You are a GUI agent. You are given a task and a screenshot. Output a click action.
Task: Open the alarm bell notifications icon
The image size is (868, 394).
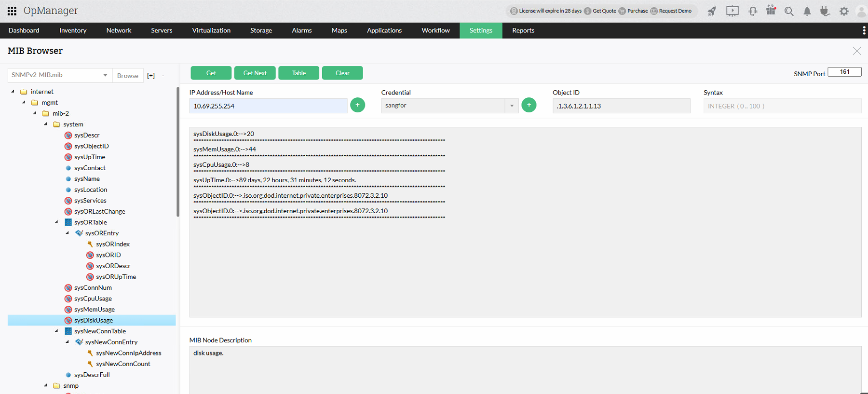pos(807,11)
